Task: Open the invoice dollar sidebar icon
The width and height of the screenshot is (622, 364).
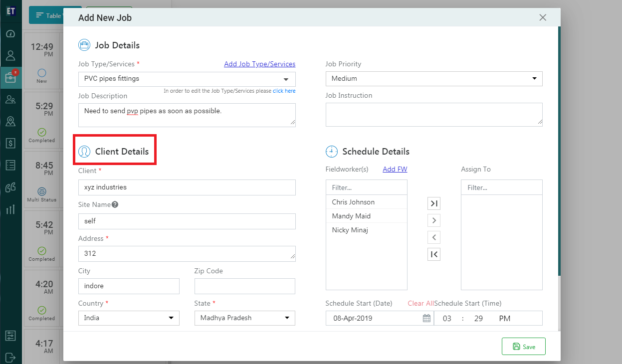Action: pos(10,143)
